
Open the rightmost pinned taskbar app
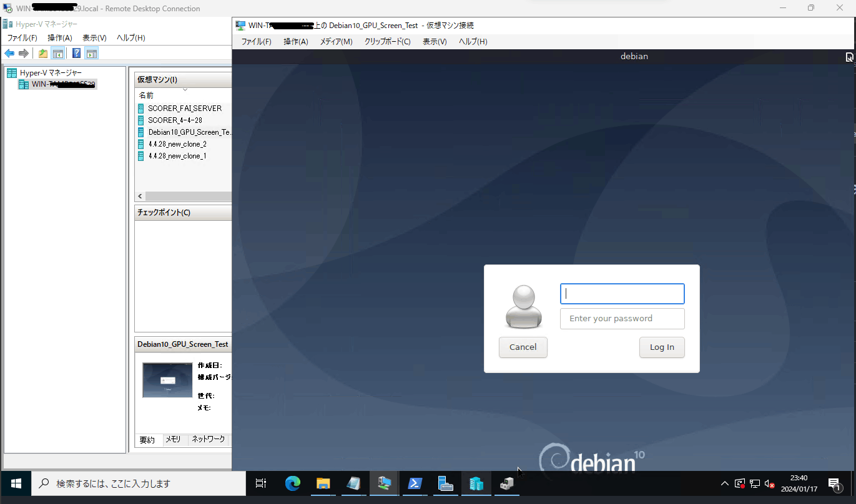click(x=506, y=483)
